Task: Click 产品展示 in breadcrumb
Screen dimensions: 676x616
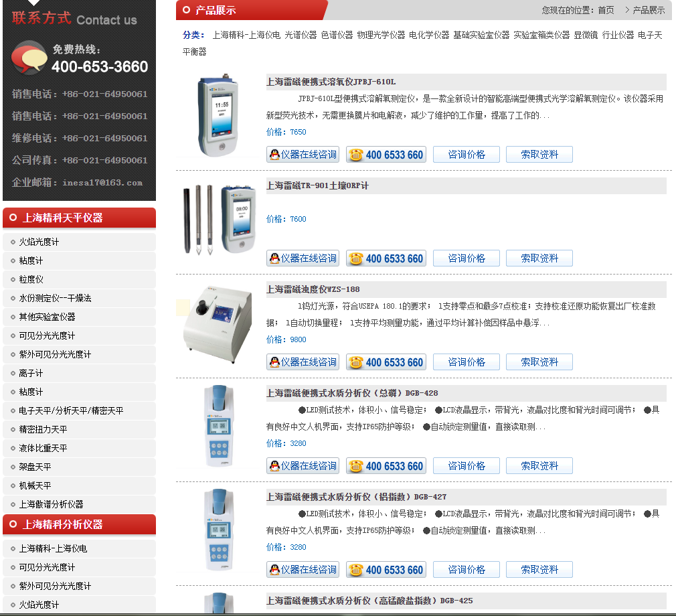Action: [649, 10]
